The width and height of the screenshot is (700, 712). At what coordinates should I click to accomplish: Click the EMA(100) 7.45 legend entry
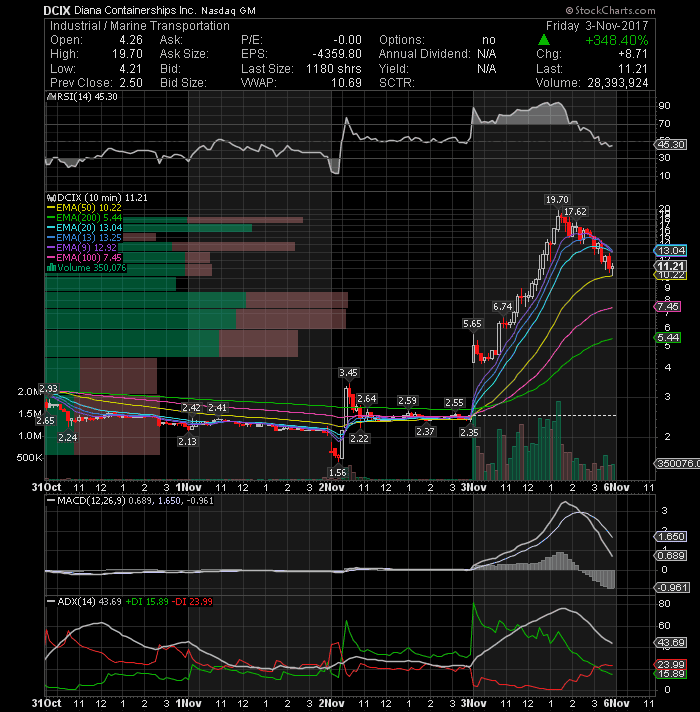click(x=84, y=258)
